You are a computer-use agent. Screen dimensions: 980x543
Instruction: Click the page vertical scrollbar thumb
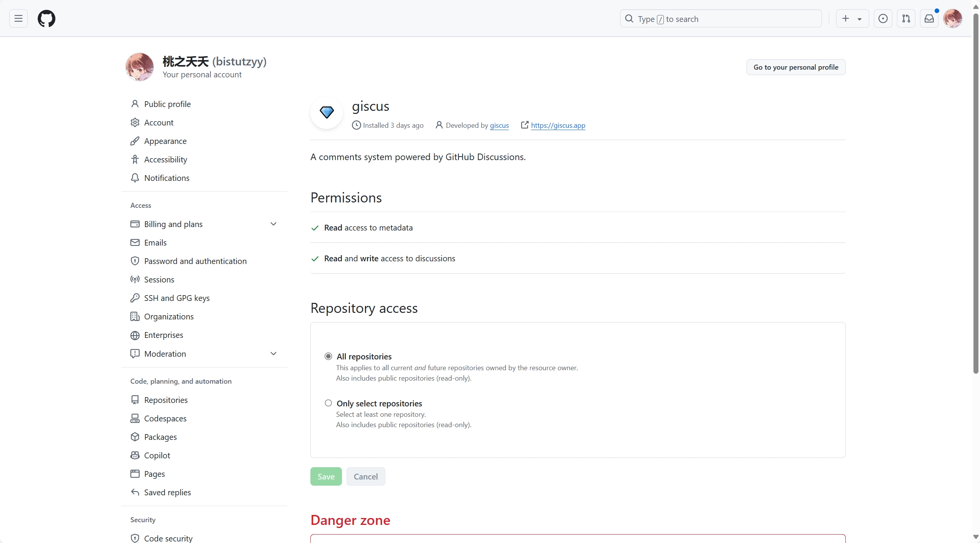click(976, 194)
